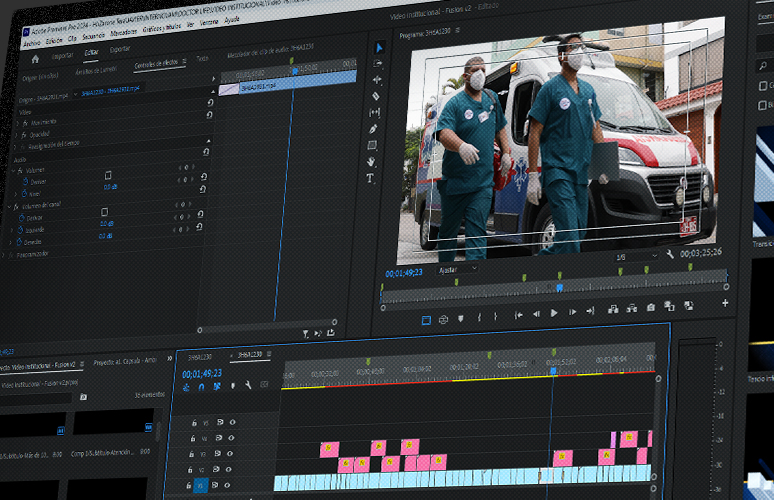
Task: Toggle track output eye for V5
Action: 232,422
